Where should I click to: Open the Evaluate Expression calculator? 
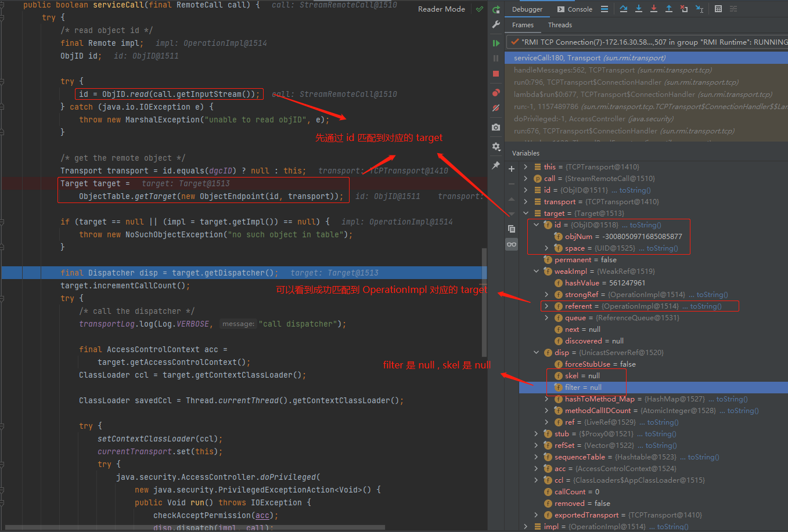(718, 9)
